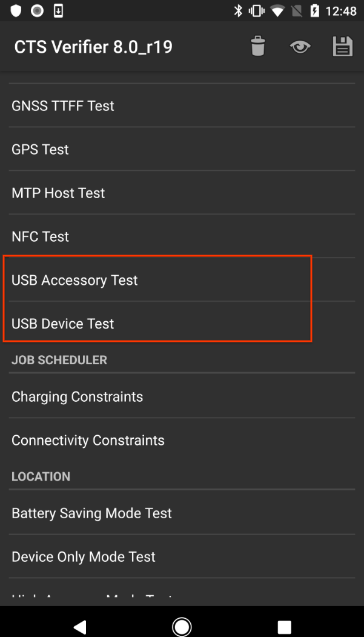This screenshot has height=637, width=364.
Task: Select the NFC Test entry
Action: click(40, 236)
